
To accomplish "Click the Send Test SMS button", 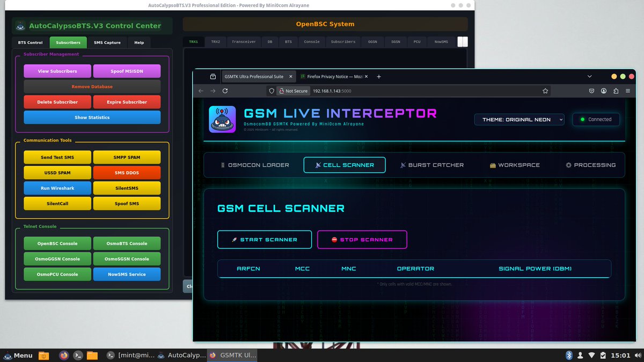I will 57,157.
